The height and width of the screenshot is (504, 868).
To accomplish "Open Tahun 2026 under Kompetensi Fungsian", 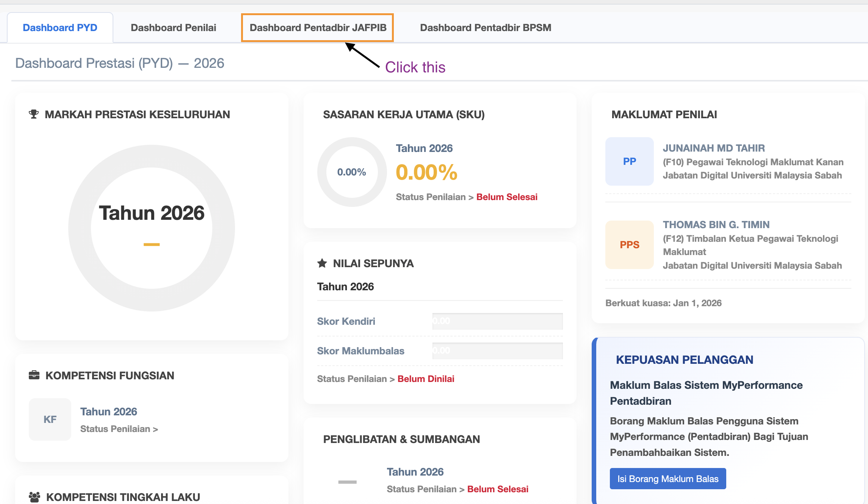I will [x=108, y=412].
